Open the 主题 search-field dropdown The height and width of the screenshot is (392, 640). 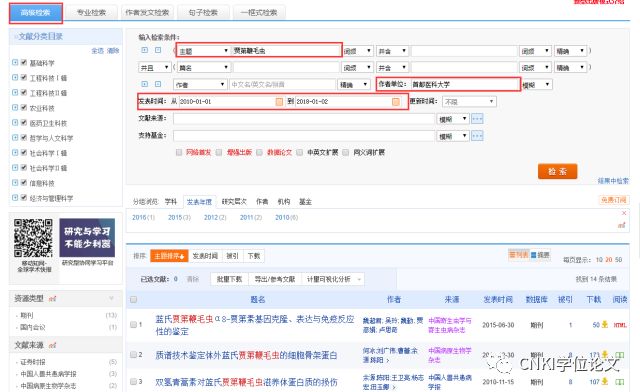(x=203, y=51)
